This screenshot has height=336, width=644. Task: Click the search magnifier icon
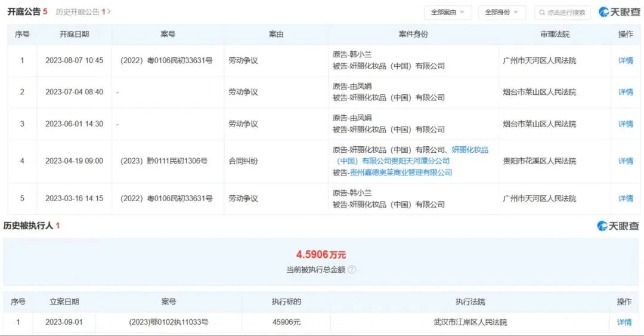click(x=541, y=13)
